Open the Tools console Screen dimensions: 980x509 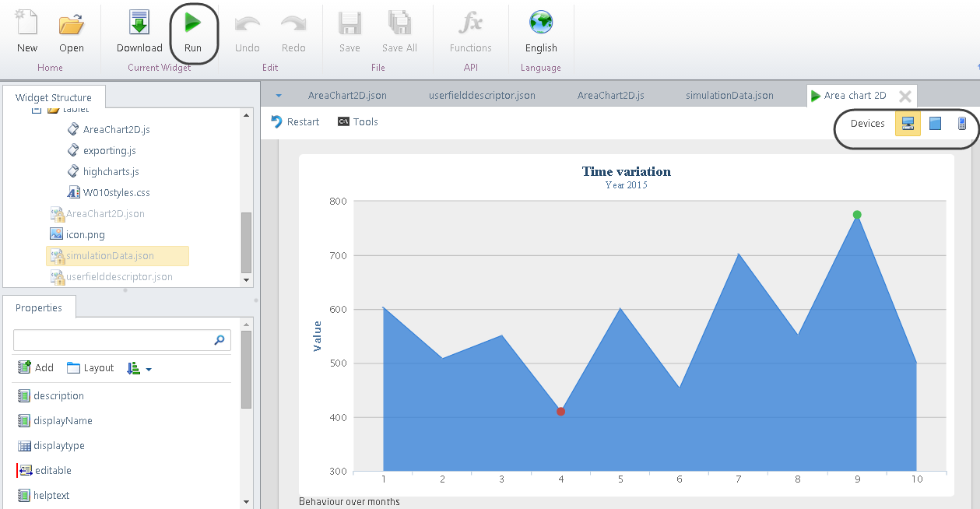(x=358, y=121)
